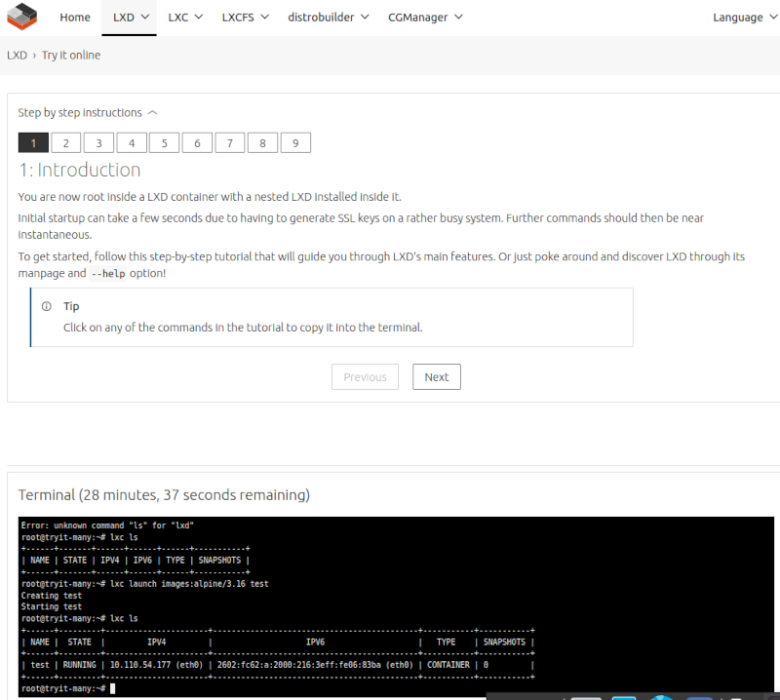Click the IPv6 address in terminal
Viewport: 780px width, 700px height.
(x=299, y=665)
